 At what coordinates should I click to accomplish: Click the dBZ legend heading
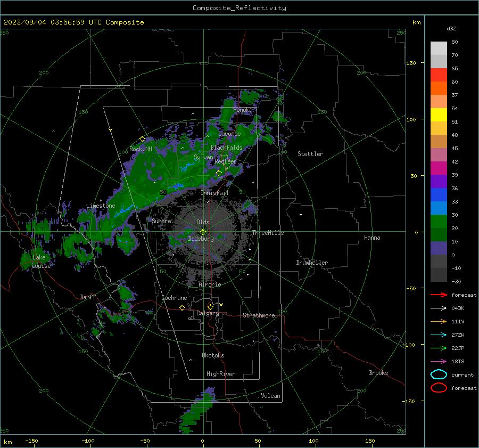click(x=451, y=28)
